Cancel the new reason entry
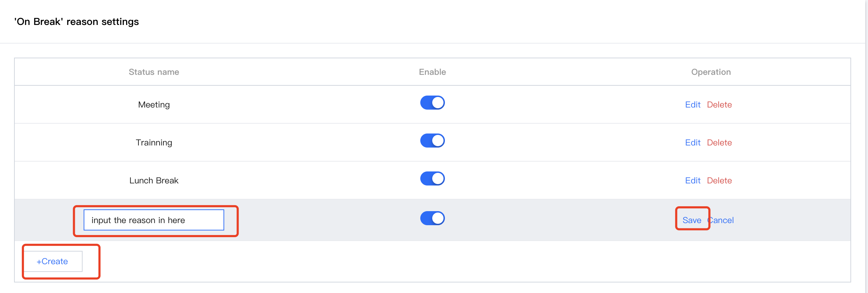Screen dimensions: 868x293 point(722,220)
